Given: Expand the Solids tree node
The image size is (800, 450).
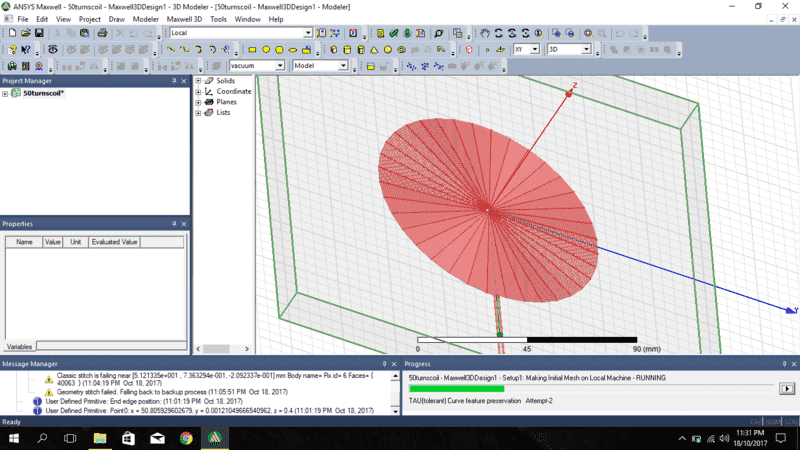Looking at the screenshot, I should [x=198, y=81].
